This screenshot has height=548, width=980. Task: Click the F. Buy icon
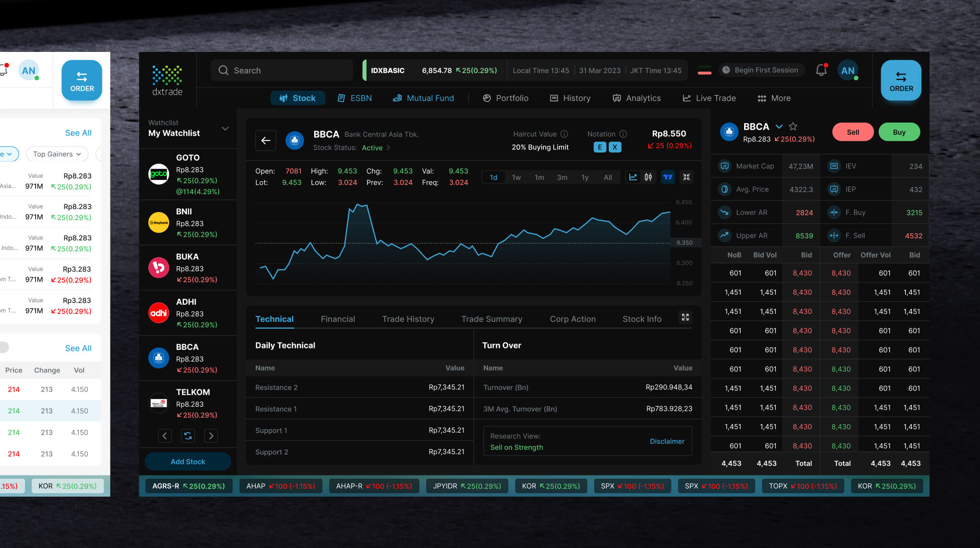click(x=834, y=212)
